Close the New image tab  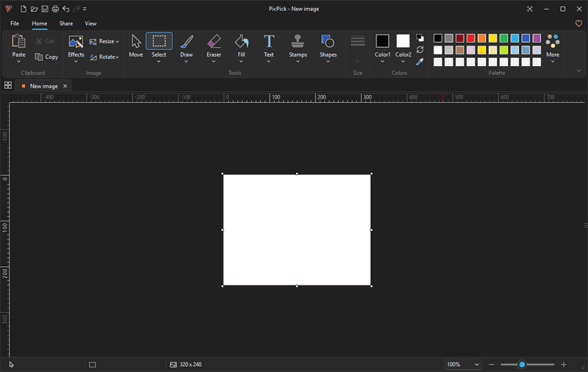pyautogui.click(x=65, y=86)
